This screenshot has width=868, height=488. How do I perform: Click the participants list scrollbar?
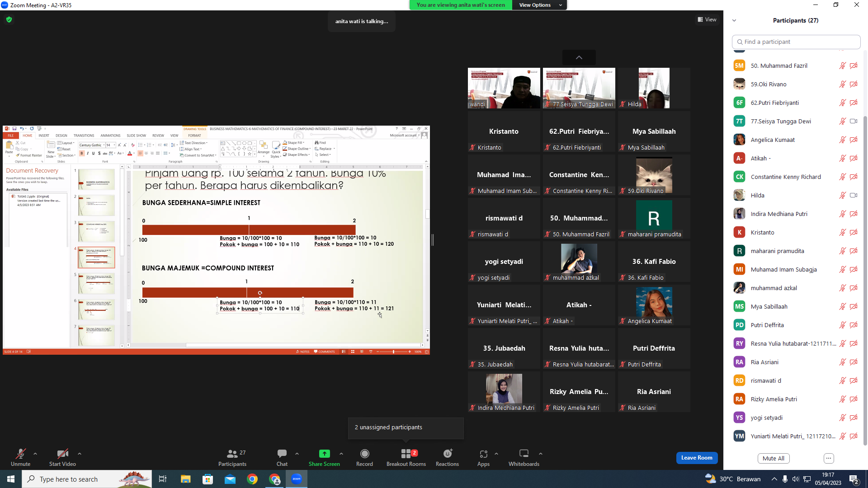tap(865, 280)
